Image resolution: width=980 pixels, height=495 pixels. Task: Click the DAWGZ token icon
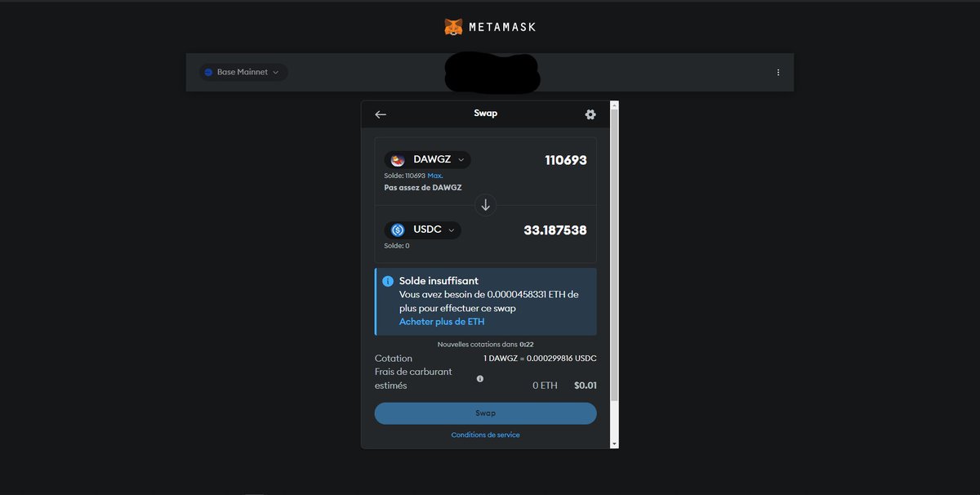[398, 160]
